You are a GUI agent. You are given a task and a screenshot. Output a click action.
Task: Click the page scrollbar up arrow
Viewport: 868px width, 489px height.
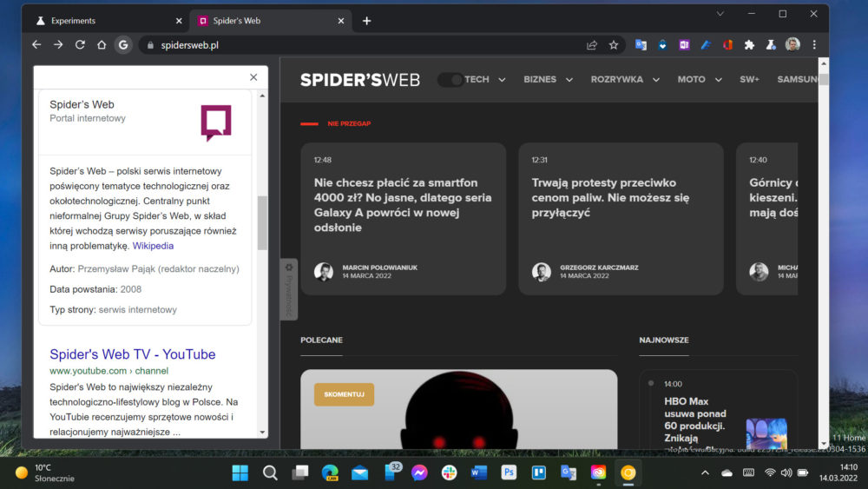pos(824,63)
